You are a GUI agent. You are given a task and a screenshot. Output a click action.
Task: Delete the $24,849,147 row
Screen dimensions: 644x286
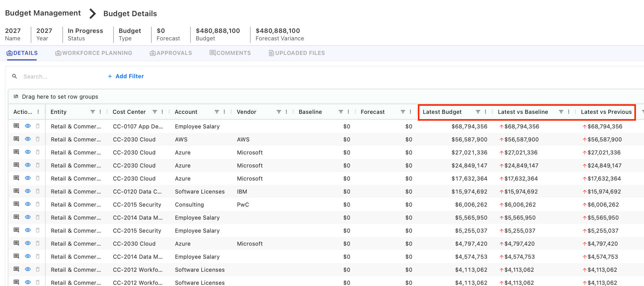(x=38, y=165)
